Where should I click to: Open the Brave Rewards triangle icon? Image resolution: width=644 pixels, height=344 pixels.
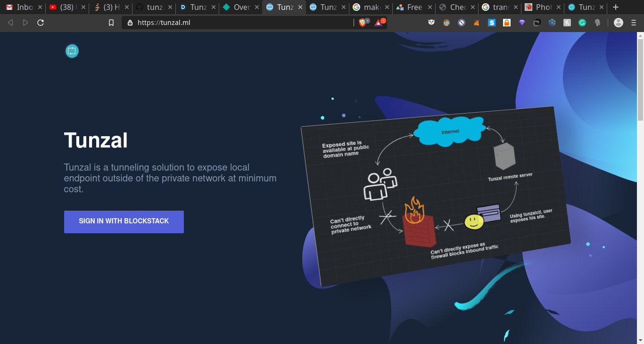379,22
